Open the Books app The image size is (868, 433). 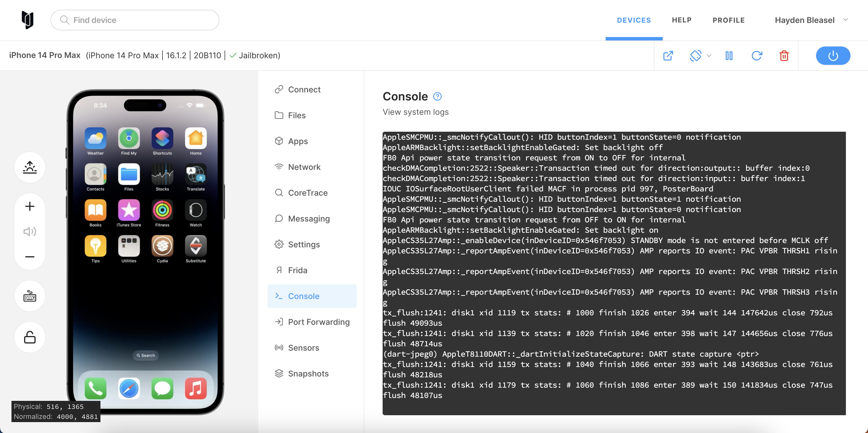95,210
